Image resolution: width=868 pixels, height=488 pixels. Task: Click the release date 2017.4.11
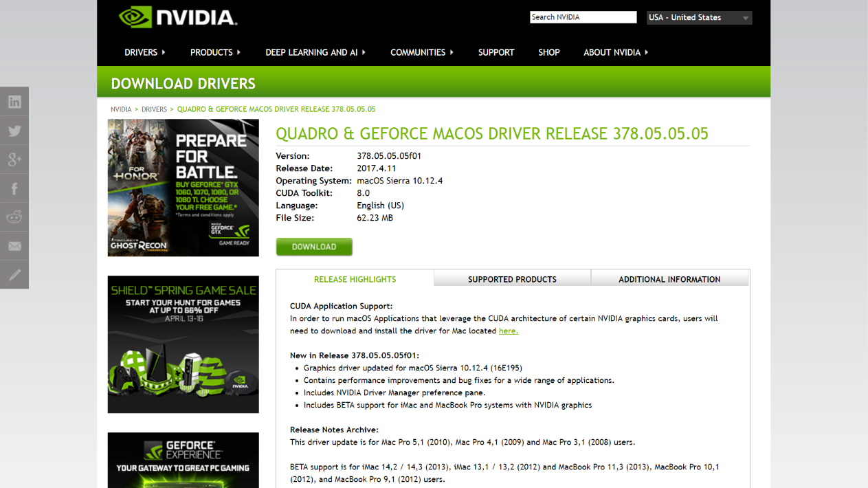tap(377, 168)
